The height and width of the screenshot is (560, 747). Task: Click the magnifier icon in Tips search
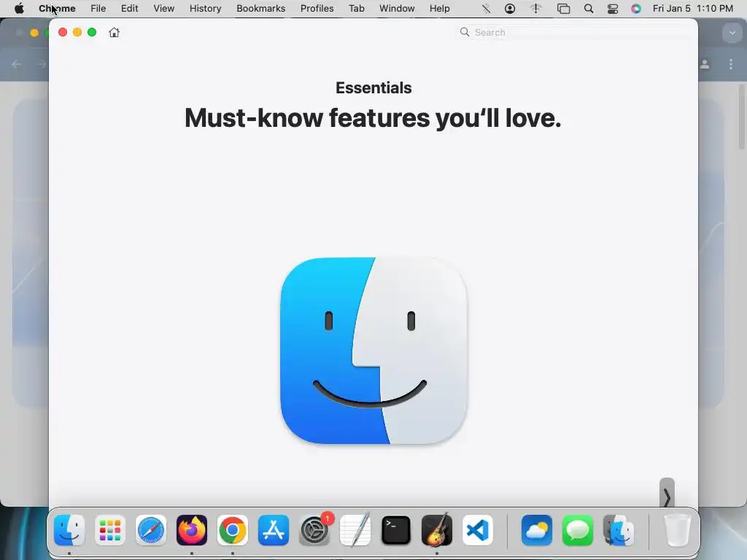pos(465,32)
